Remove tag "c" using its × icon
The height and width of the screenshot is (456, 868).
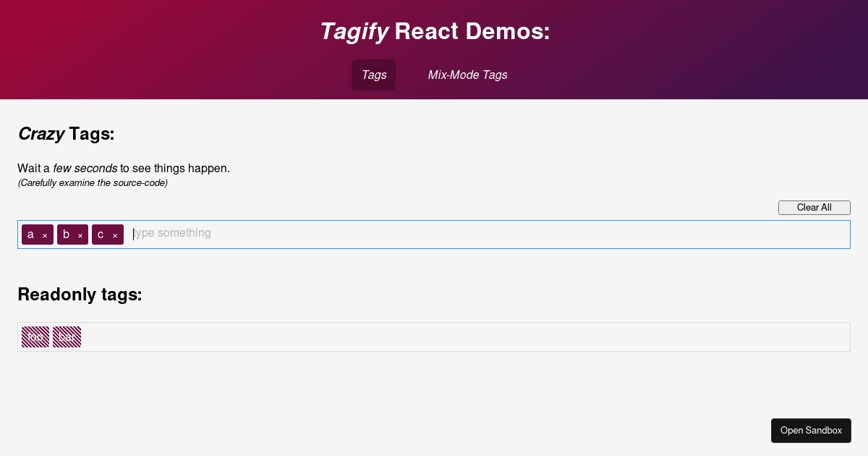tap(115, 235)
